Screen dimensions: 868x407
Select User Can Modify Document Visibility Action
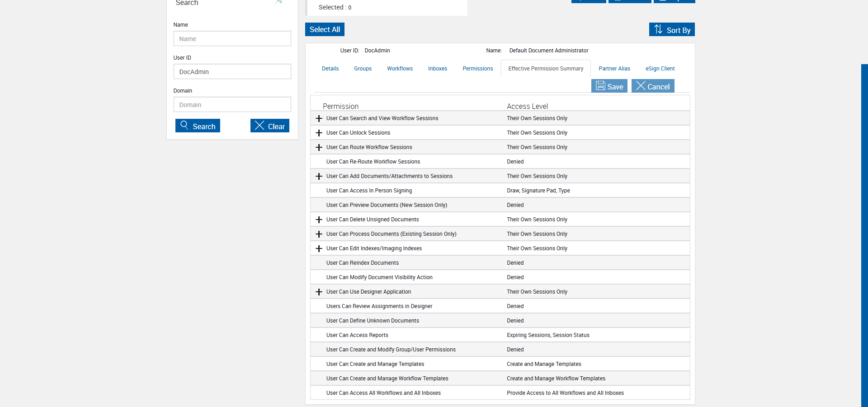click(x=379, y=277)
